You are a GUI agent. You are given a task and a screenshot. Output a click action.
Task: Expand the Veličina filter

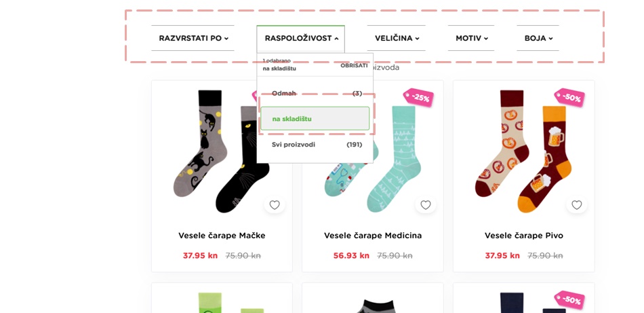tap(397, 38)
